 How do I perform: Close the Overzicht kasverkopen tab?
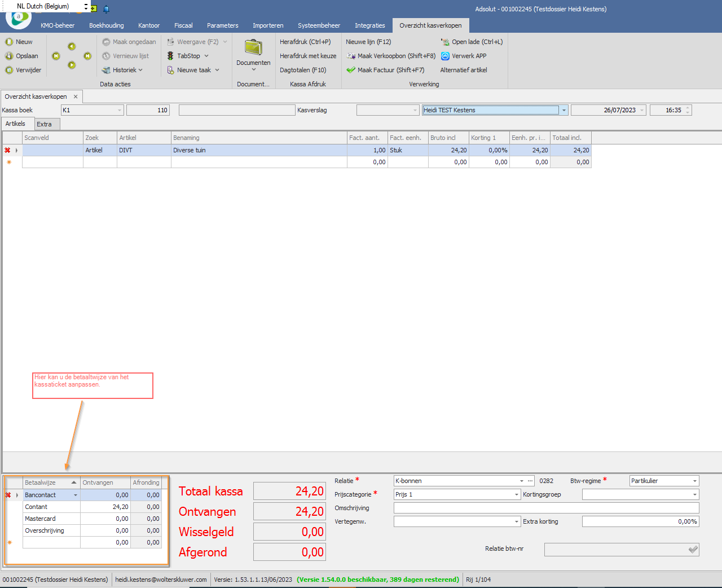[x=76, y=96]
